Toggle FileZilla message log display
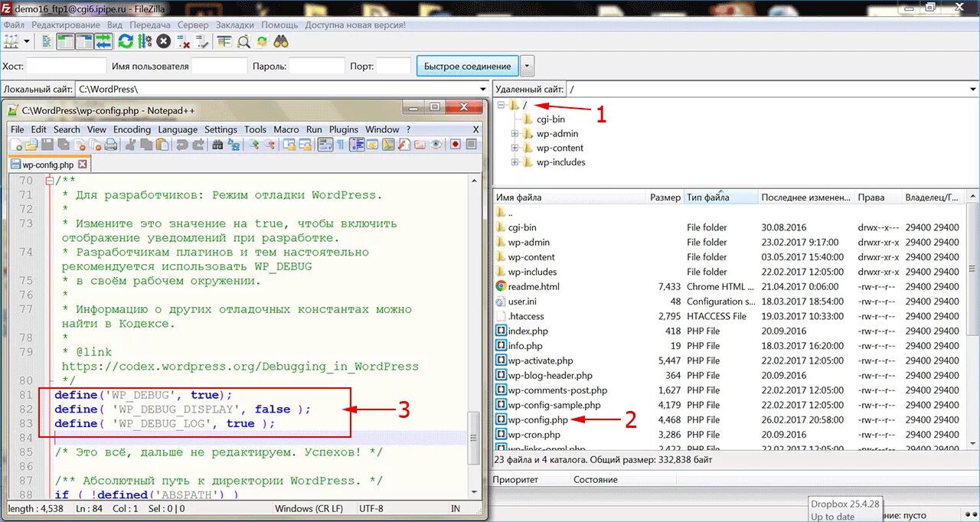The height and width of the screenshot is (522, 980). [x=47, y=41]
